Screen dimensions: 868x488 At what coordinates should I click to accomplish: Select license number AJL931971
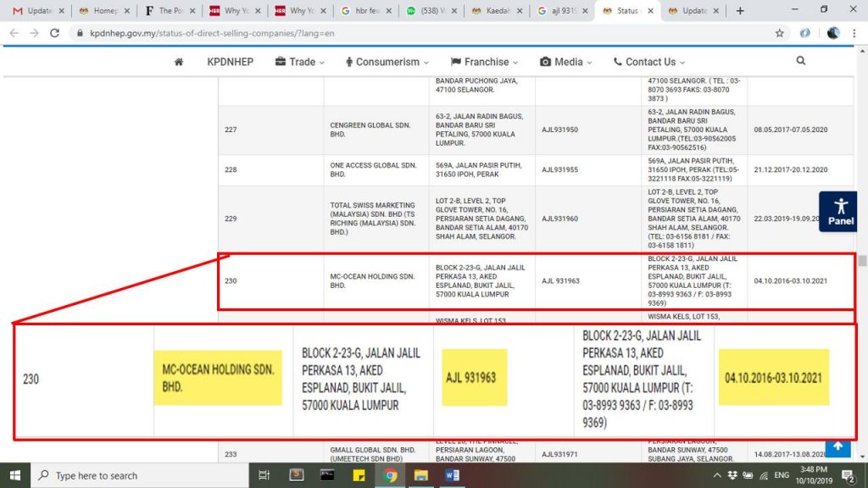pyautogui.click(x=559, y=454)
